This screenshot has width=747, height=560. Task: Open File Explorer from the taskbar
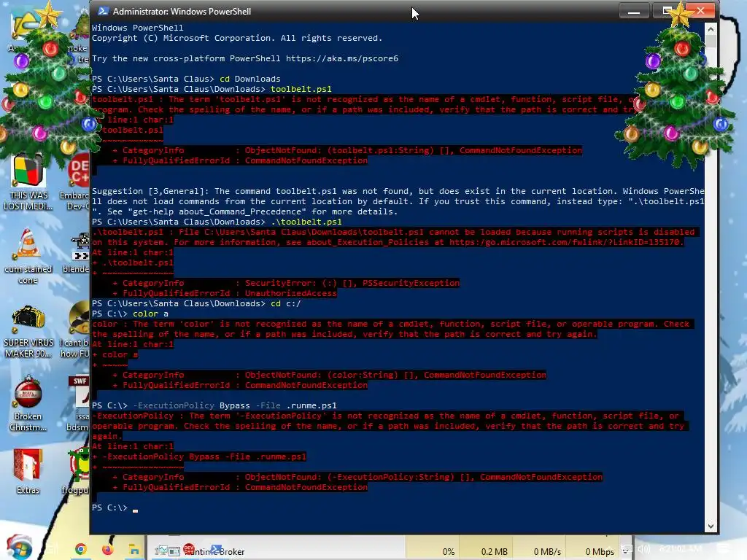click(134, 550)
